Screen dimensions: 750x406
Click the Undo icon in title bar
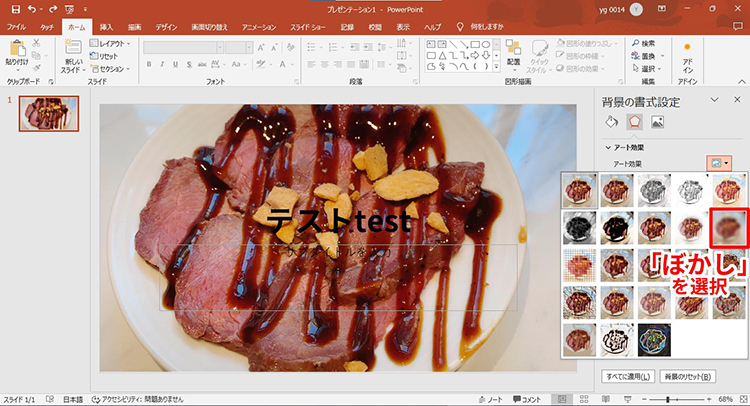click(x=32, y=8)
